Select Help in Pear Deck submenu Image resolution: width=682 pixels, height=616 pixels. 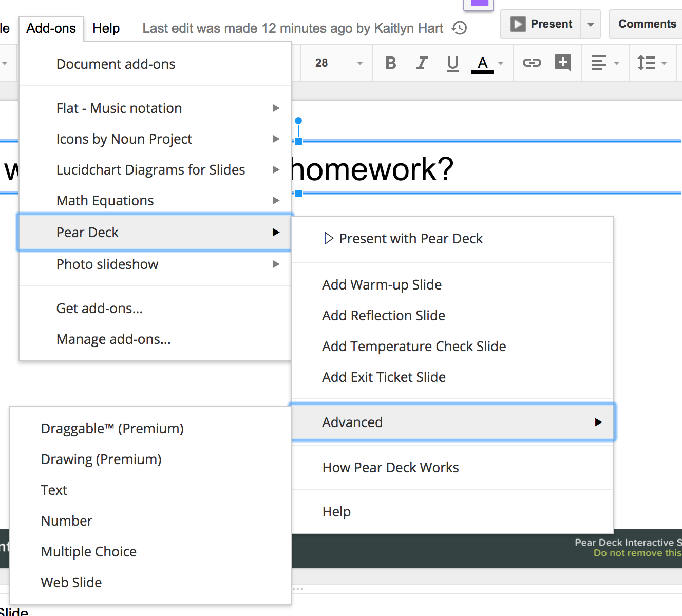pos(452,512)
